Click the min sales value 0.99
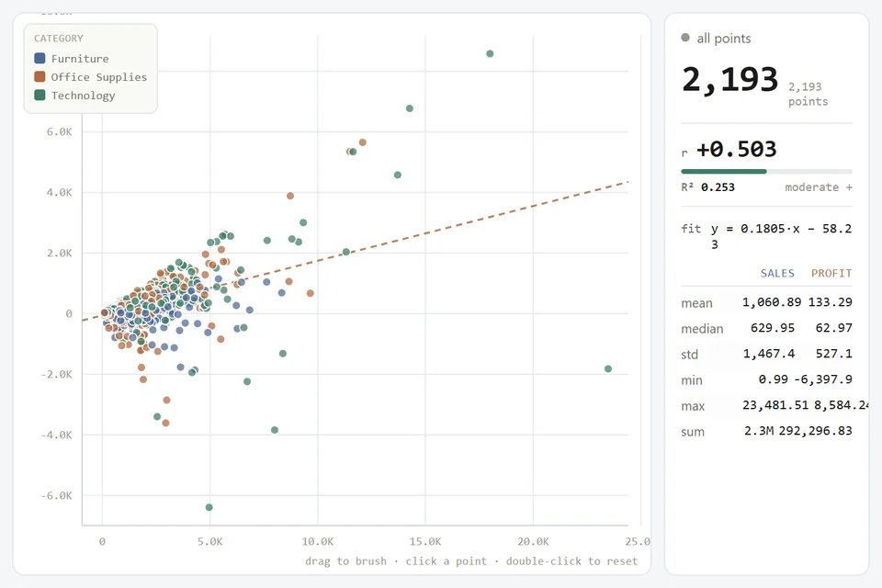 774,379
